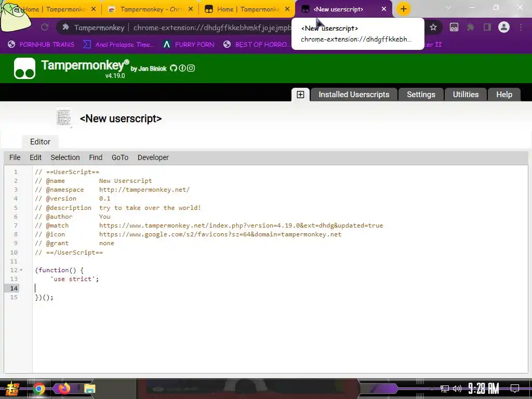Click the Tampermonkey logo in green header

(x=24, y=68)
